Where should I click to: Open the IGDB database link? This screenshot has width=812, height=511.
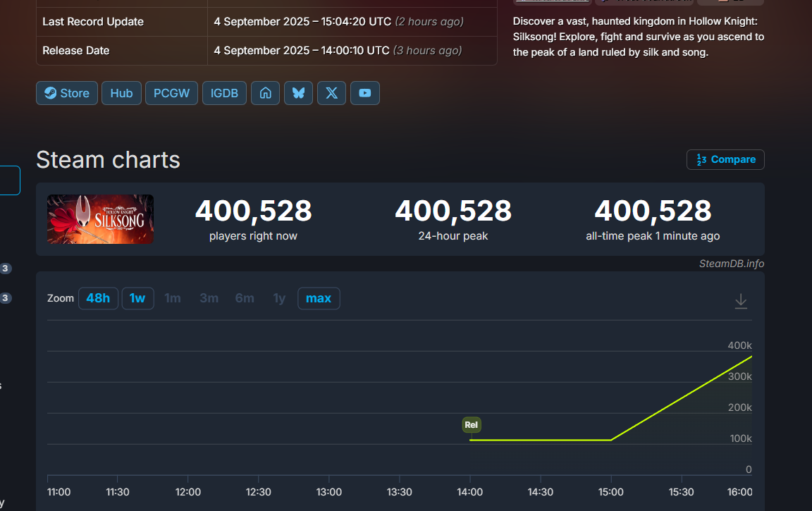tap(224, 93)
